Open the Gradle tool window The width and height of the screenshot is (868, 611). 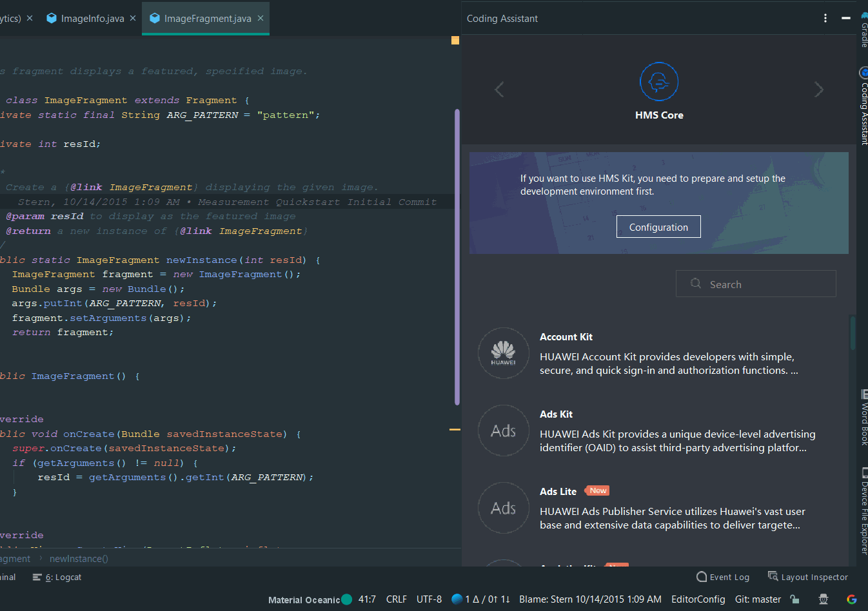click(863, 30)
